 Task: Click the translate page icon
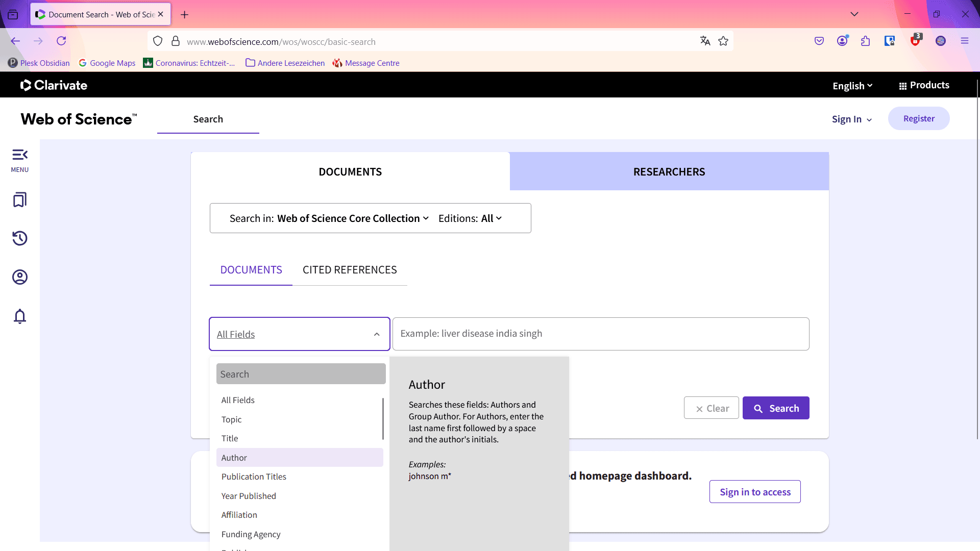[705, 41]
